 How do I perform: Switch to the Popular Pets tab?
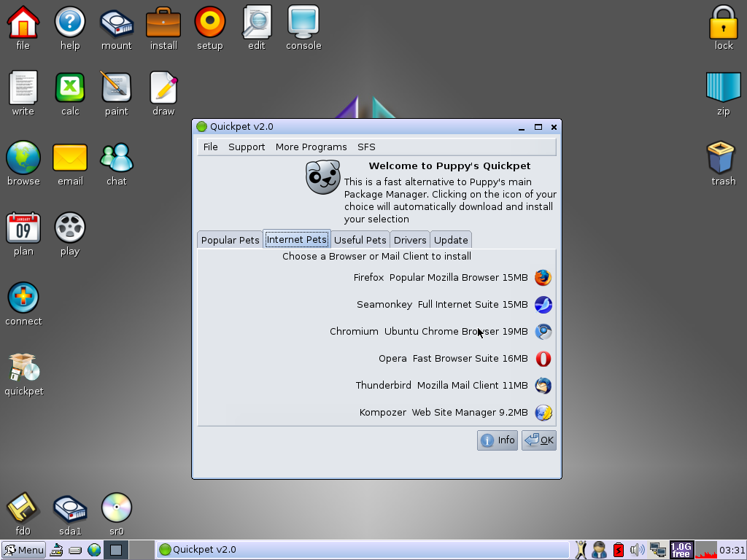230,240
